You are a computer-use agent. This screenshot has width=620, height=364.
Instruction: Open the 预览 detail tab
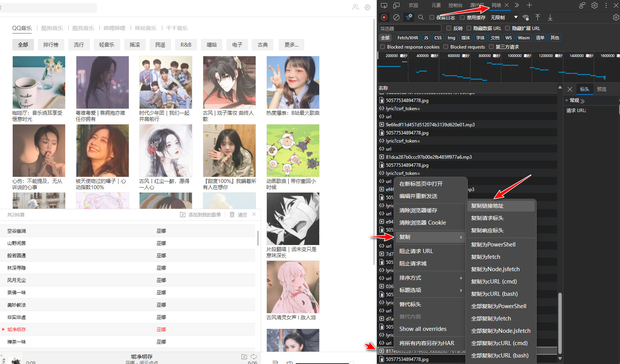pyautogui.click(x=601, y=89)
